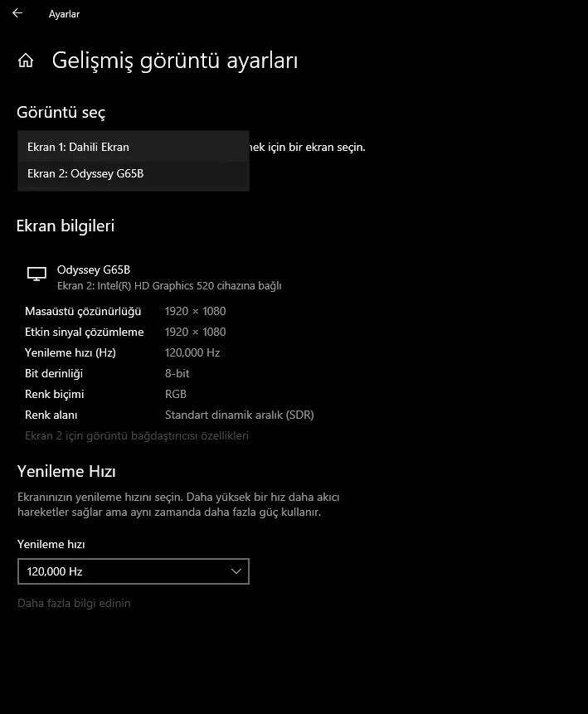Screen dimensions: 588x714
Task: Click the '120,000 Hz' value next to 'Yenileme hızı (Hz)'
Action: tap(192, 352)
